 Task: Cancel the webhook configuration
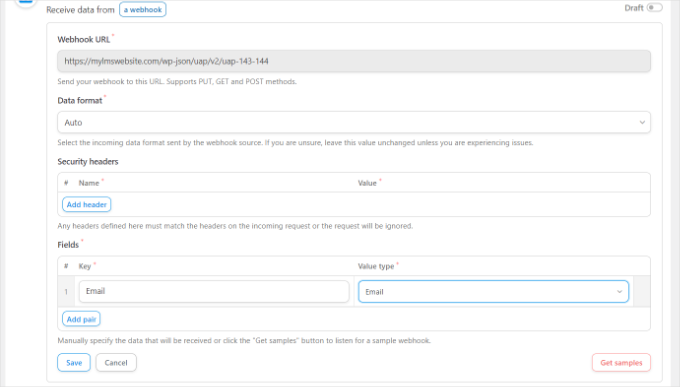coord(116,363)
